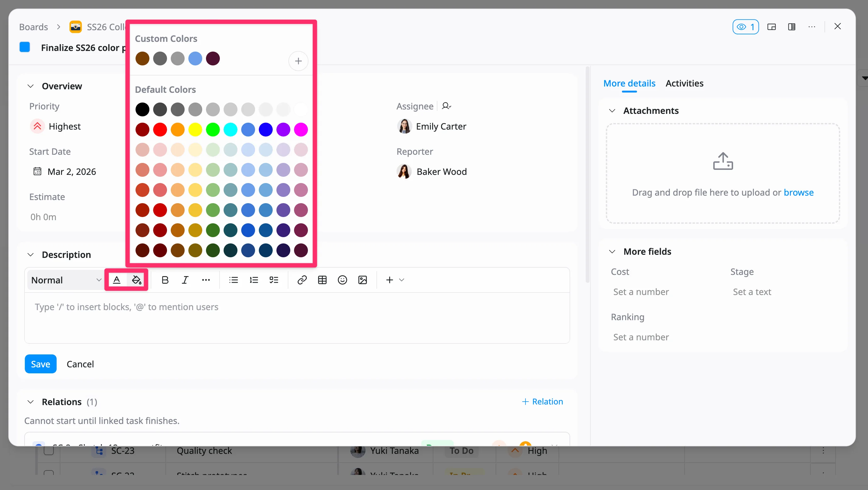This screenshot has height=490, width=868.
Task: Collapse the Attachments section
Action: click(x=612, y=110)
